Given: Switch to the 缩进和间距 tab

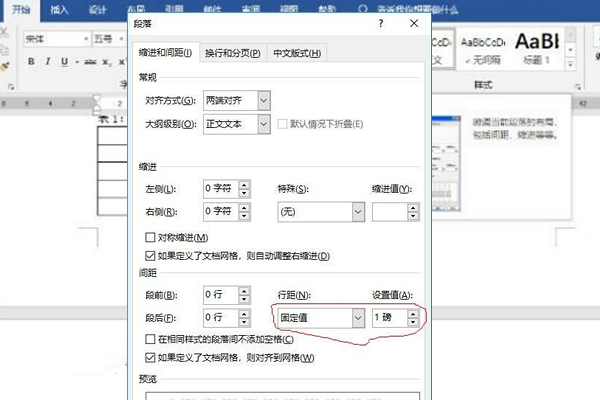Looking at the screenshot, I should (165, 53).
